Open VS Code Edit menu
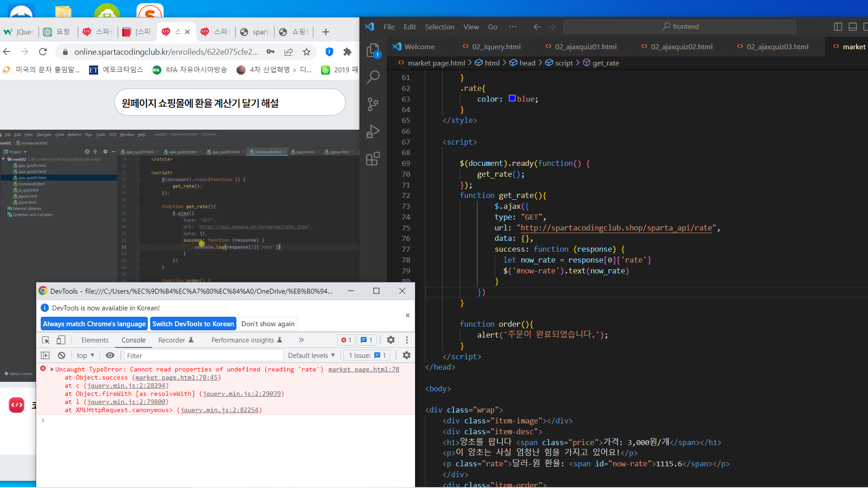868x488 pixels. click(x=410, y=27)
